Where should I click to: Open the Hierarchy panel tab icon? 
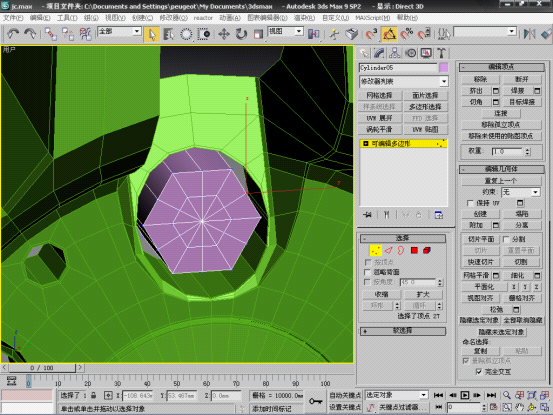[x=394, y=53]
